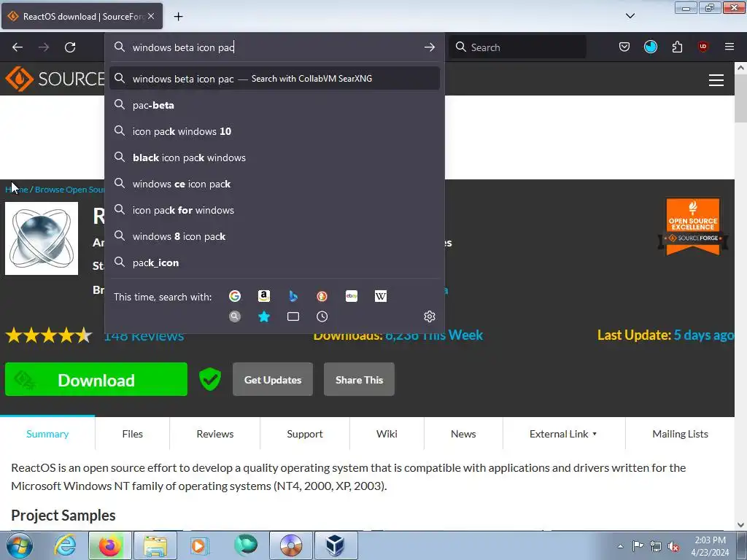Click the Browse Open Source breadcrumb link
The width and height of the screenshot is (747, 560).
coord(70,190)
